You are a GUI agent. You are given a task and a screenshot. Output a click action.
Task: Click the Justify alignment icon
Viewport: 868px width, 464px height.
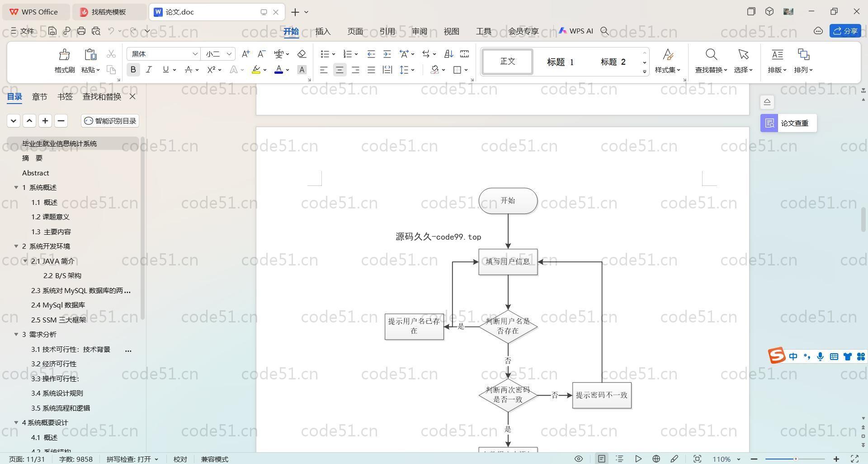point(371,70)
